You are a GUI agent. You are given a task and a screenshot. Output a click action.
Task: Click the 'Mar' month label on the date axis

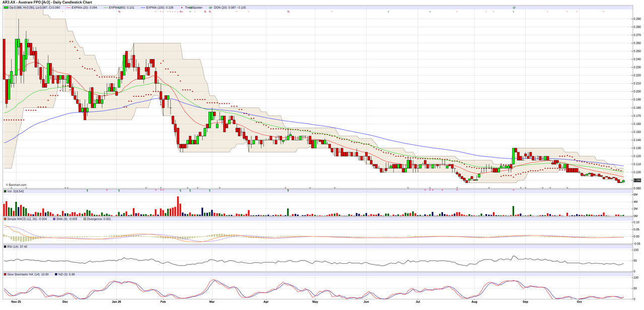point(212,302)
